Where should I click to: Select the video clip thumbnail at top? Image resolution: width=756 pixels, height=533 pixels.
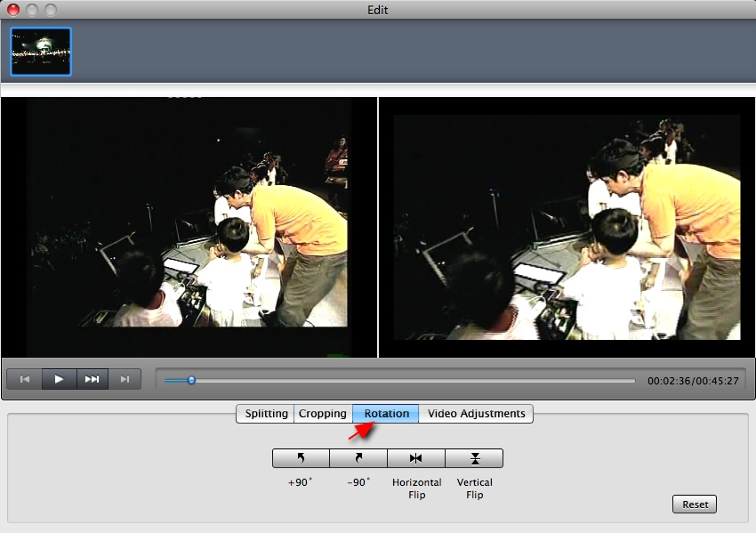pyautogui.click(x=41, y=52)
